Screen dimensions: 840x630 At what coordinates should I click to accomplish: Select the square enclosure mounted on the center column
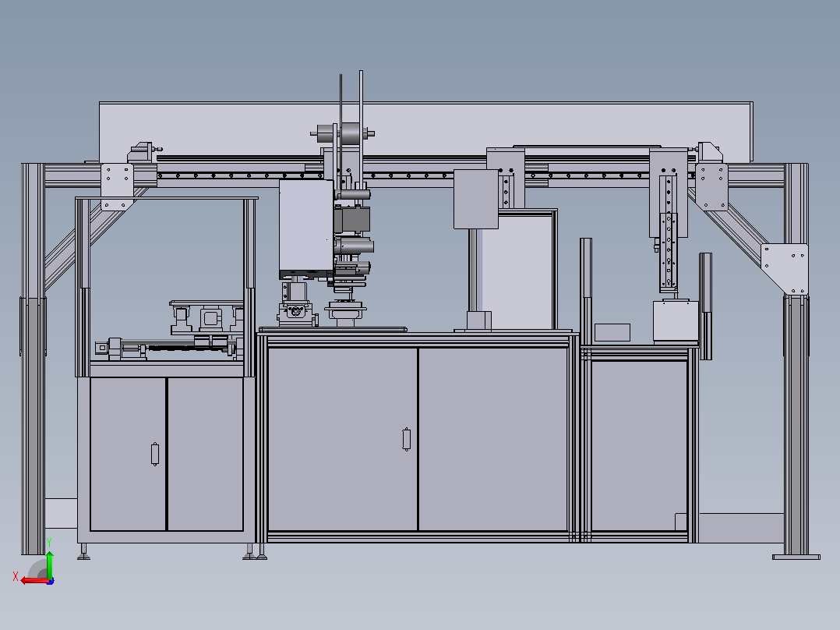click(476, 199)
